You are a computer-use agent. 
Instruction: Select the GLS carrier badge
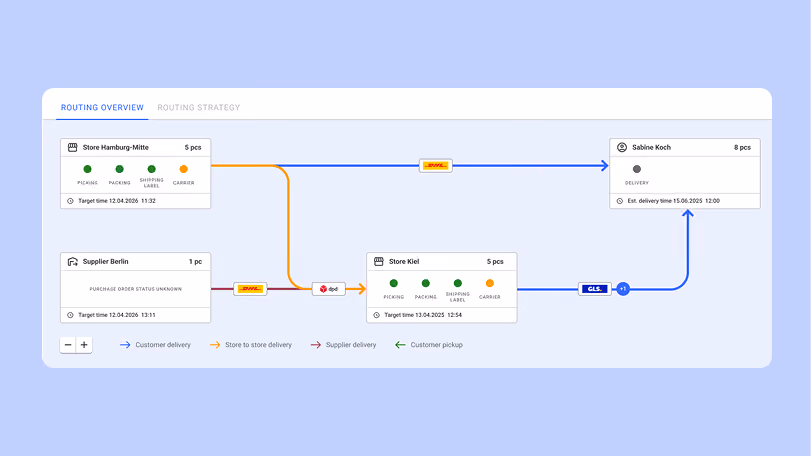594,289
